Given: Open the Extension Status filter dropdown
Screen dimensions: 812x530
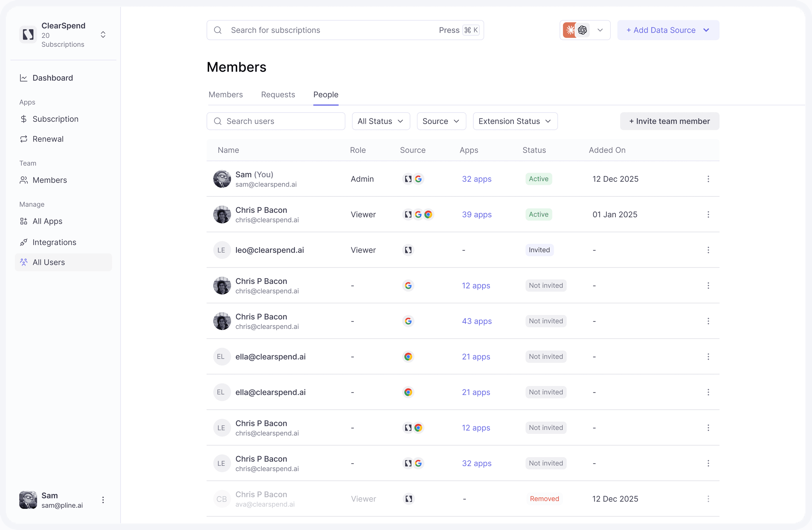Looking at the screenshot, I should click(515, 121).
